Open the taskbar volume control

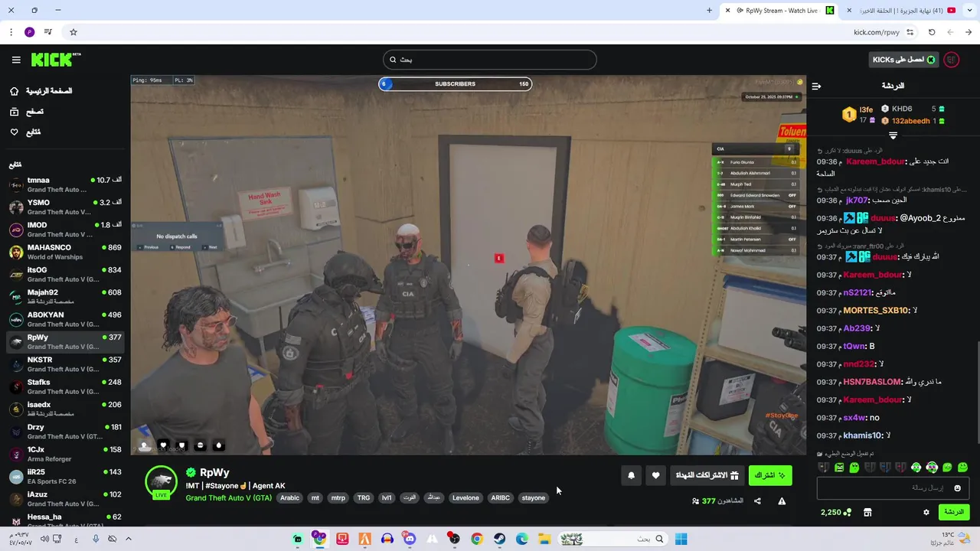pyautogui.click(x=44, y=539)
